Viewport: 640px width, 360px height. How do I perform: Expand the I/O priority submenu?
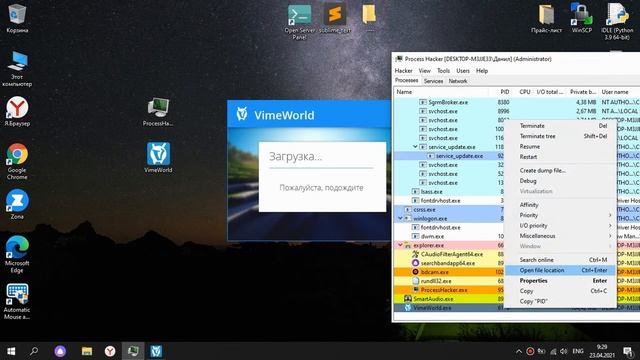(x=560, y=225)
